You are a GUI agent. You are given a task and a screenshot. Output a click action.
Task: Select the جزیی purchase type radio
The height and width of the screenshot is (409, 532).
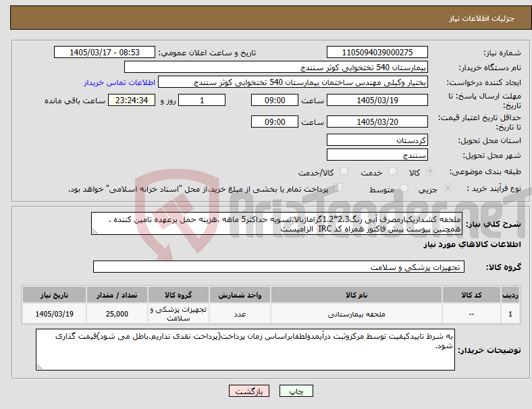coord(448,188)
